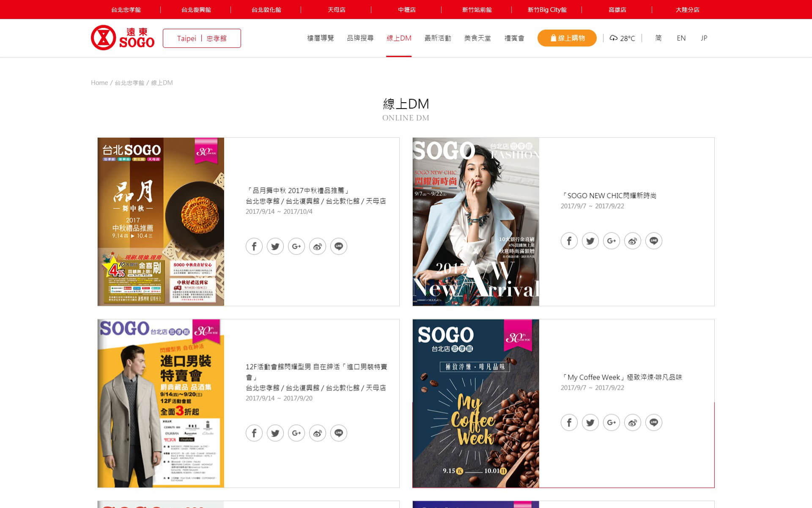
Task: Share mooncake DM on Google Plus
Action: click(296, 246)
